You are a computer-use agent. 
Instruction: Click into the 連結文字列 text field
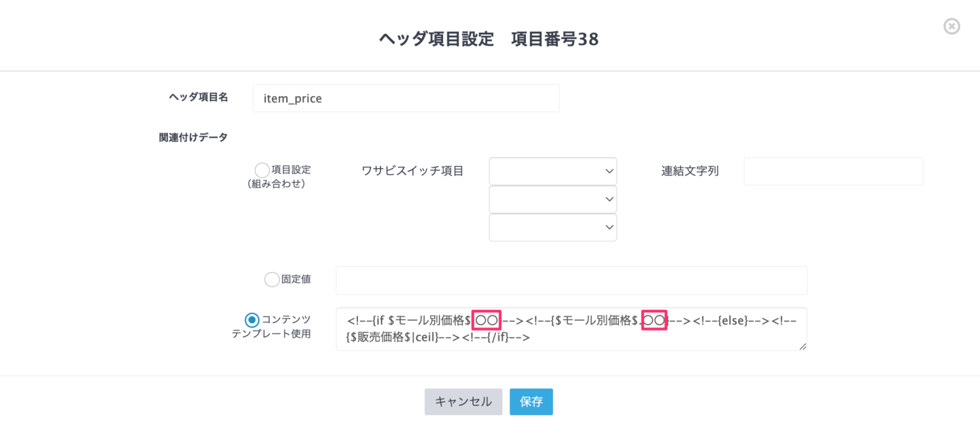click(833, 171)
